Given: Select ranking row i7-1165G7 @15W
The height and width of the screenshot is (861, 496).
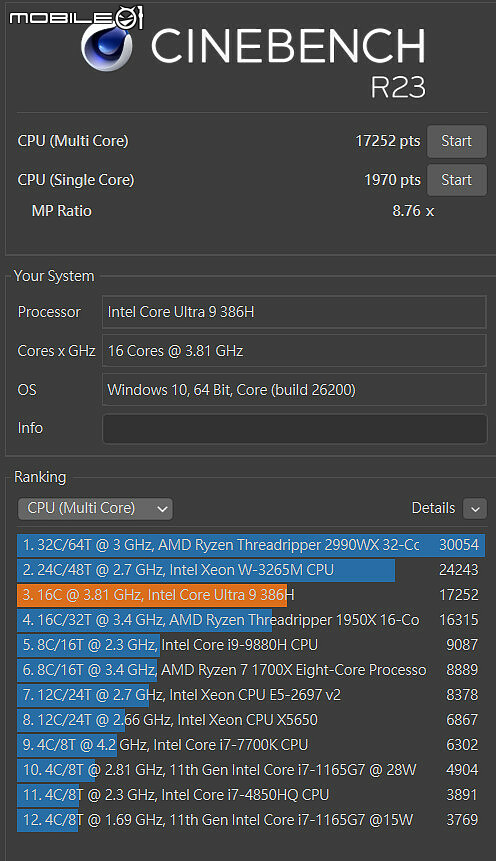Looking at the screenshot, I should click(x=251, y=820).
